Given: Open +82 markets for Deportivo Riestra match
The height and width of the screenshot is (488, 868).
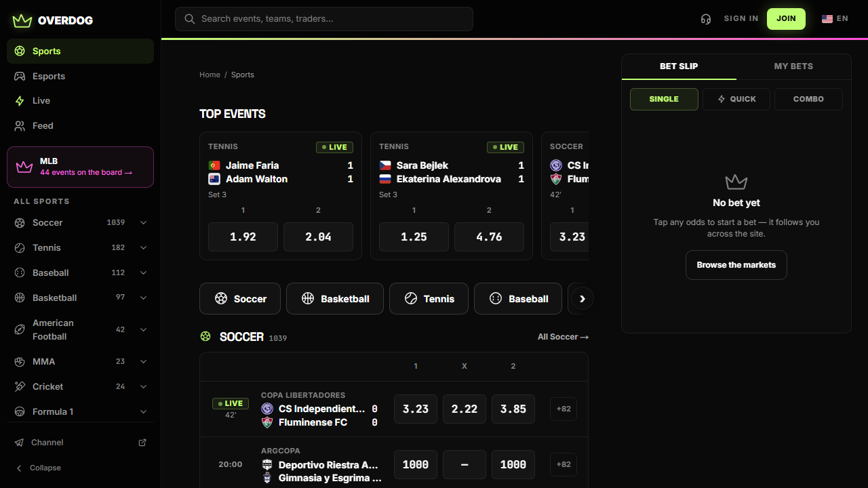Looking at the screenshot, I should 564,464.
